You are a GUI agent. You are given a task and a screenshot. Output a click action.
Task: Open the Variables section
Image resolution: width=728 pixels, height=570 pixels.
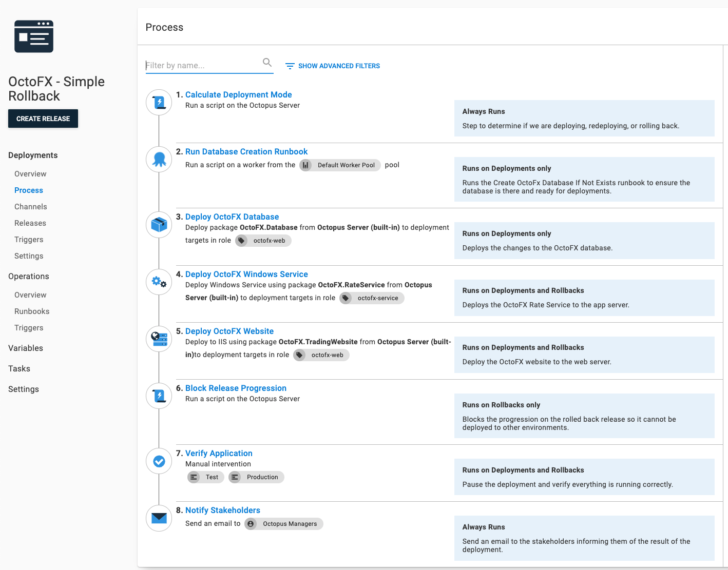pyautogui.click(x=25, y=348)
